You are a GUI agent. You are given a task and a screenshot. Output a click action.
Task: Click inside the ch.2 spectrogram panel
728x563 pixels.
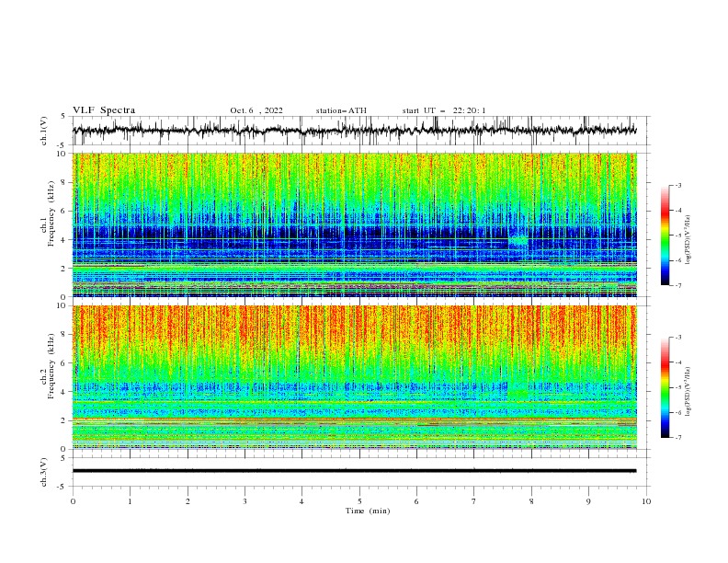click(354, 377)
